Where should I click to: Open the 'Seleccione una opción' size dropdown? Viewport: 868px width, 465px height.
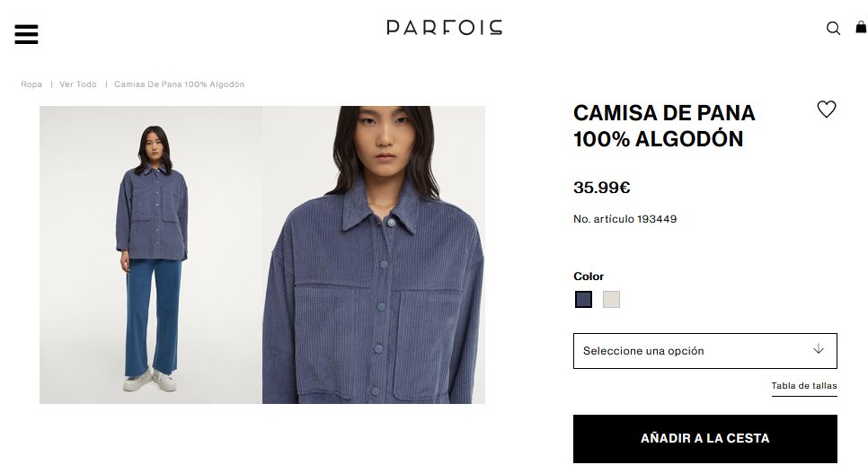704,351
